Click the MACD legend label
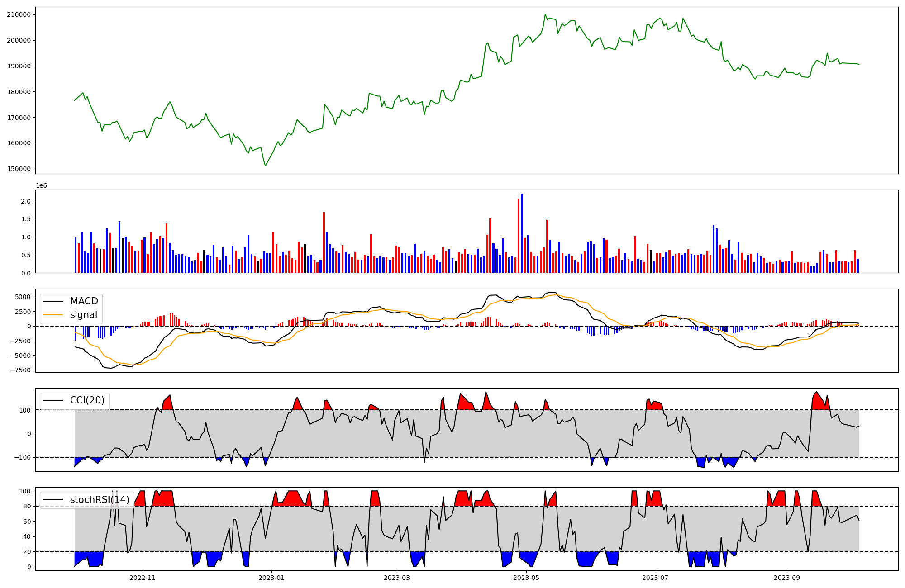Image resolution: width=905 pixels, height=588 pixels. 84,301
